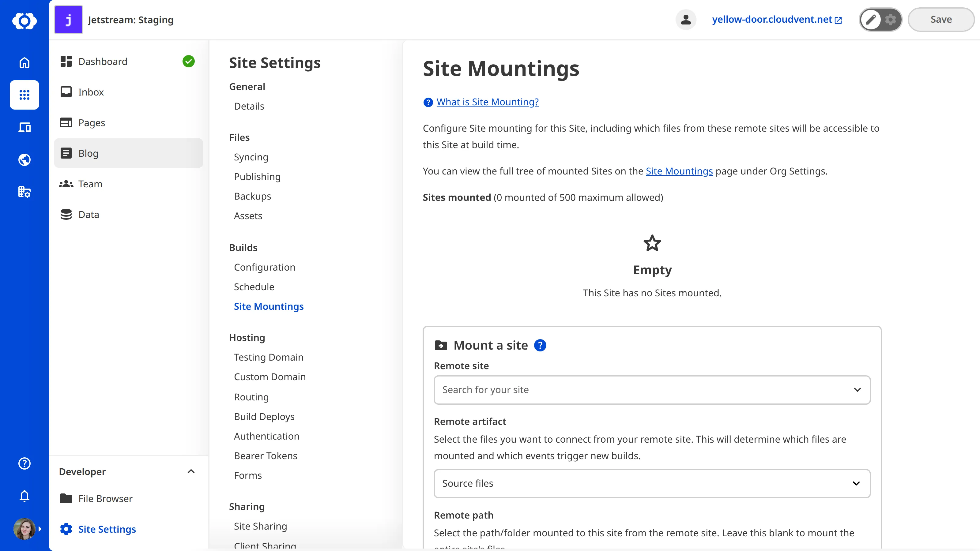Click the Save button
The height and width of the screenshot is (551, 980).
tap(941, 19)
